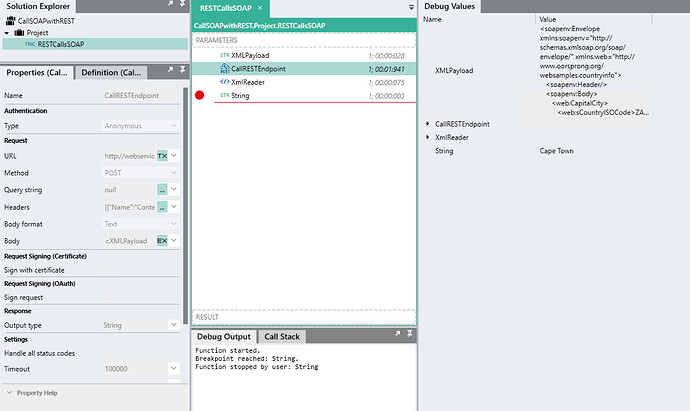Collapse the Project tree node
This screenshot has height=411, width=690.
click(x=6, y=33)
